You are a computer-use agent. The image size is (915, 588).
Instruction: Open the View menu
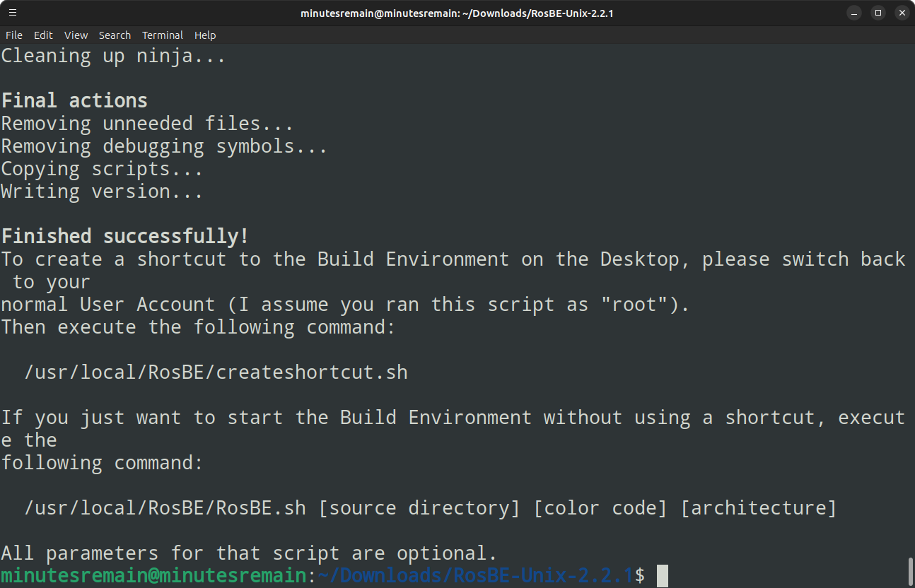pos(76,35)
